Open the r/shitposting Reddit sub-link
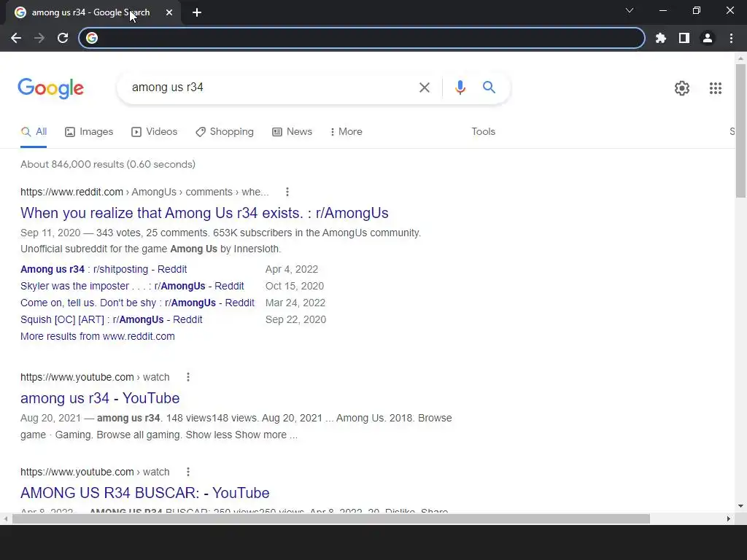This screenshot has height=560, width=747. tap(104, 270)
